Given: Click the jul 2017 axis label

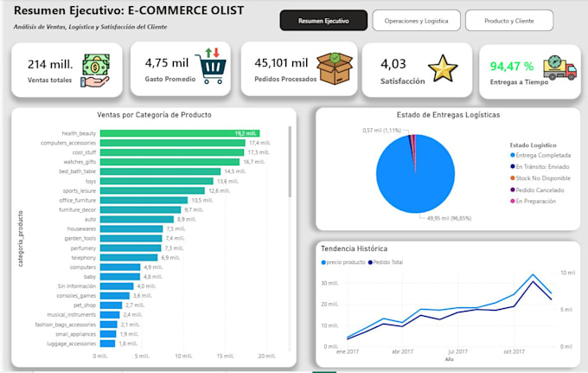Looking at the screenshot, I should 458,351.
